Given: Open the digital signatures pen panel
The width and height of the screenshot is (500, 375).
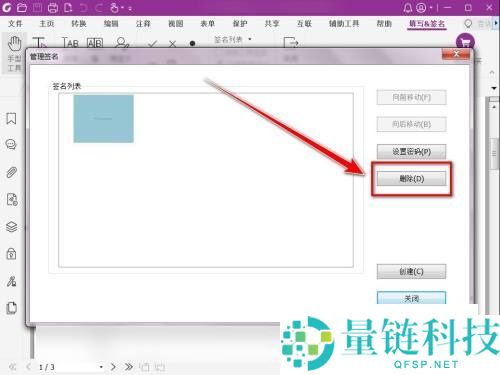Looking at the screenshot, I should tap(11, 282).
